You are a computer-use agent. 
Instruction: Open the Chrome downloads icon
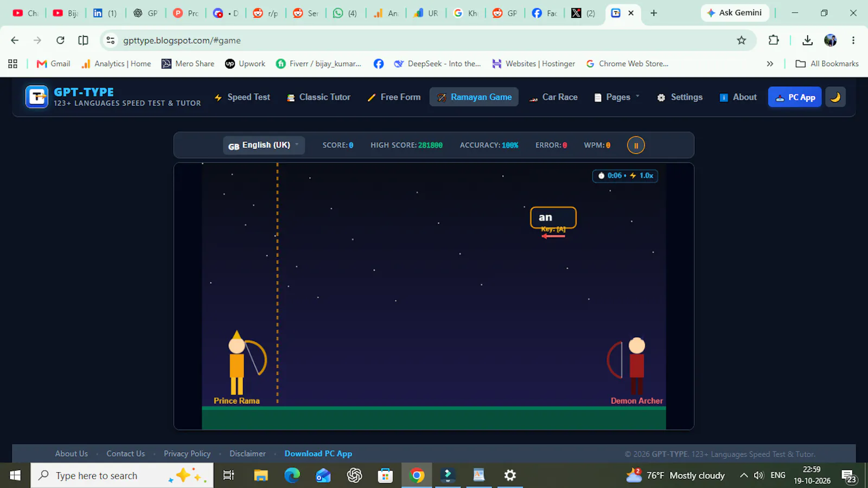(x=808, y=40)
